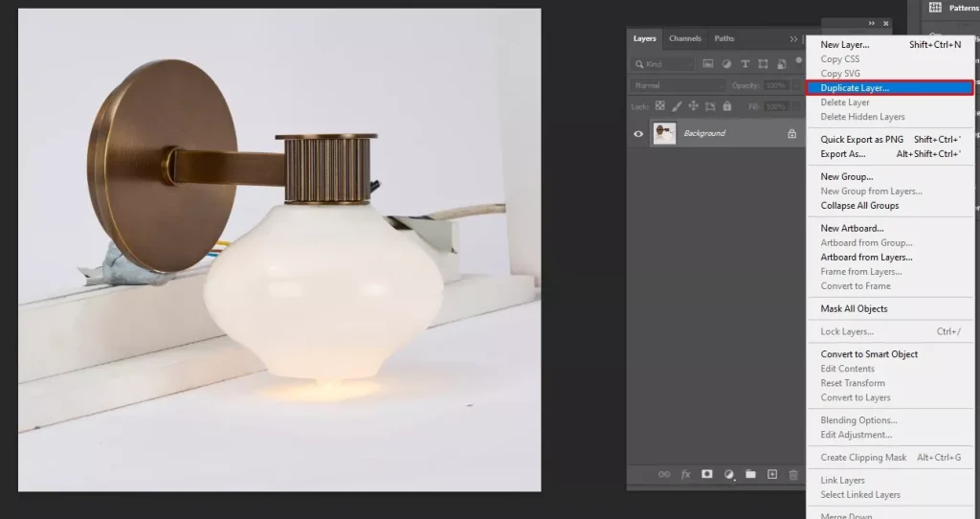980x519 pixels.
Task: Choose Delete Layer menu entry
Action: [890, 102]
